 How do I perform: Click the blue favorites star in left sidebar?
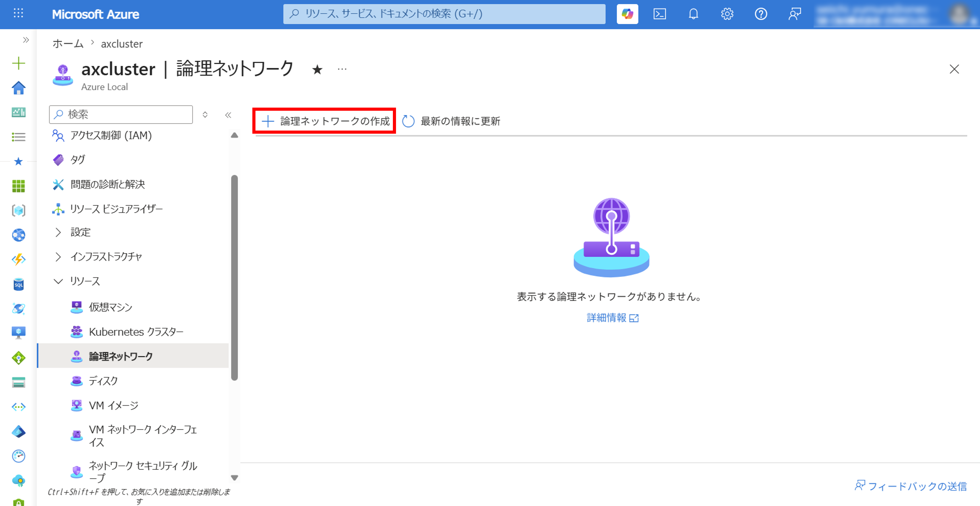(x=18, y=162)
